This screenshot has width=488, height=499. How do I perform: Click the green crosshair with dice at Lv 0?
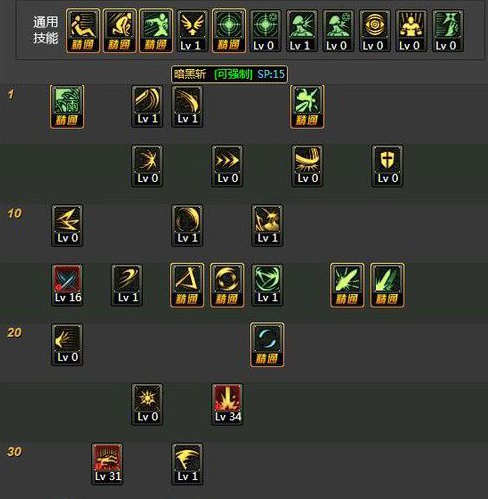[266, 31]
